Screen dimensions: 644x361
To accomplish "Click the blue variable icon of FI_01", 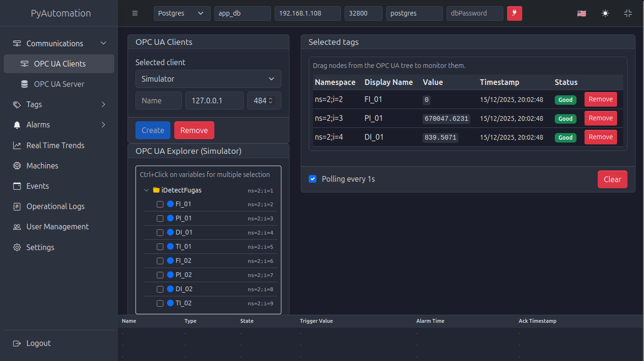I will coord(170,204).
